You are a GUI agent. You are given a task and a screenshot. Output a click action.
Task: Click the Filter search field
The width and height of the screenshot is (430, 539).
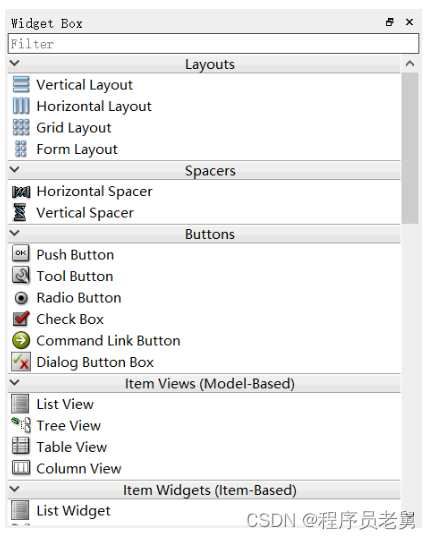(x=213, y=44)
